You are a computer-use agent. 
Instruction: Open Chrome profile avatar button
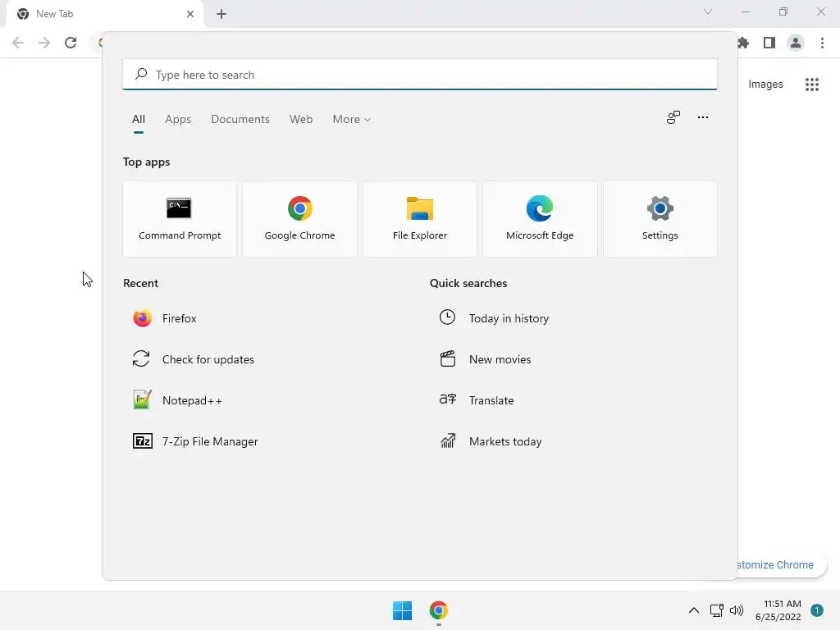pyautogui.click(x=796, y=43)
